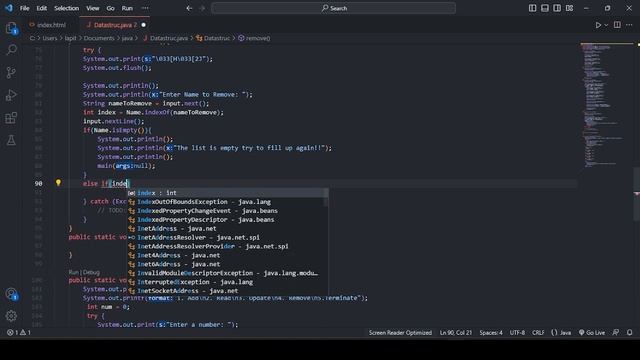Choose the InetAddress - java.net suggestion
The width and height of the screenshot is (640, 360).
point(227,229)
